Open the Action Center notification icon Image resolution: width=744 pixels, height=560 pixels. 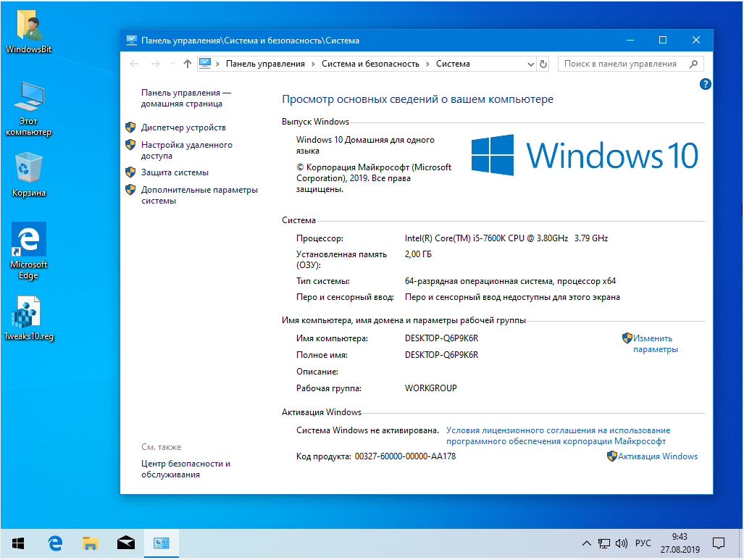(719, 543)
